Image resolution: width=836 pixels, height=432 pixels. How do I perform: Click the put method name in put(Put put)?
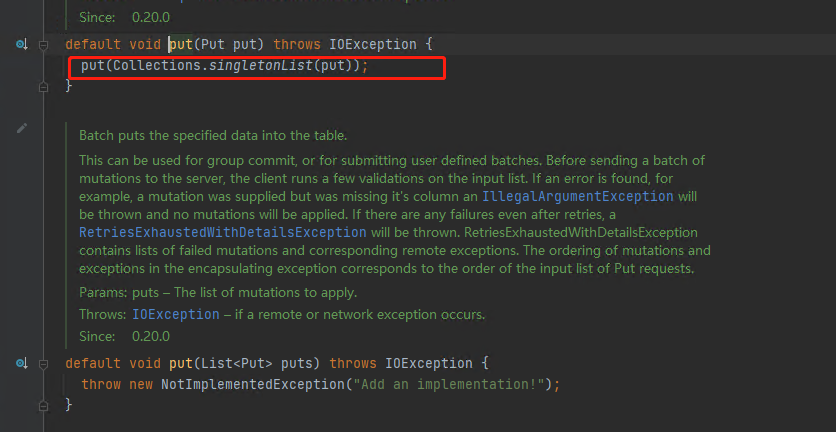181,44
